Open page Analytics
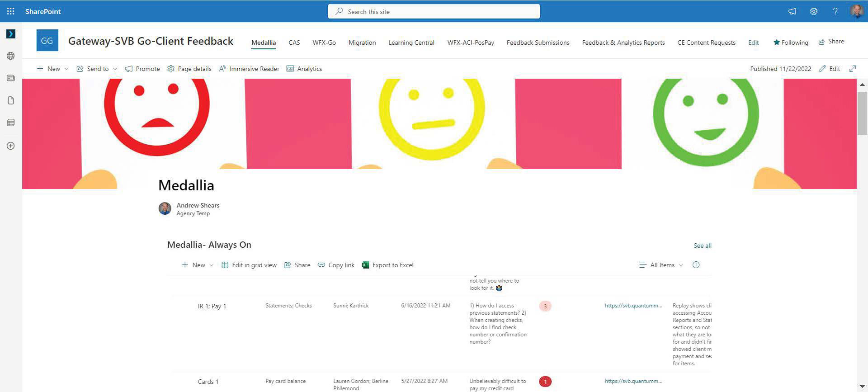Image resolution: width=868 pixels, height=392 pixels. (304, 69)
